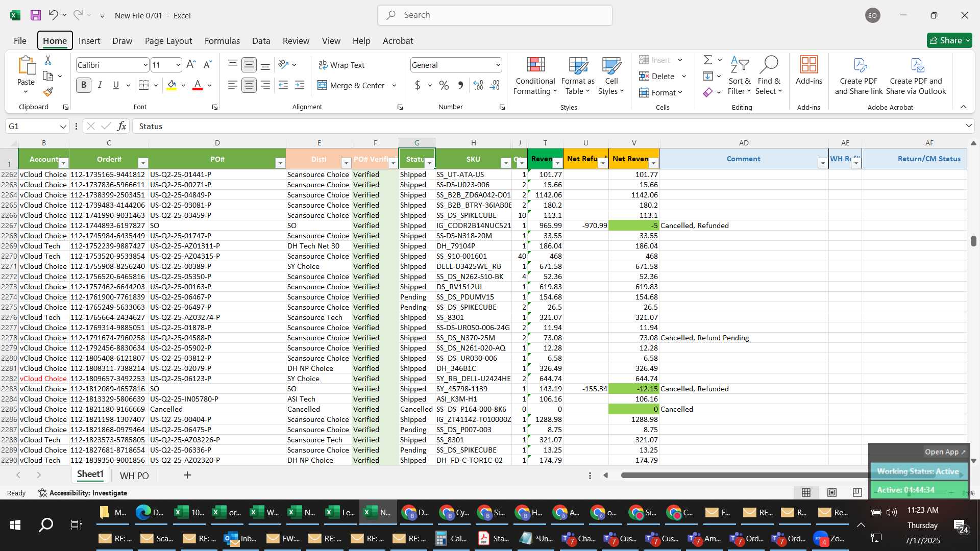This screenshot has width=980, height=551.
Task: Open the Calibri font name dropdown
Action: click(x=145, y=65)
